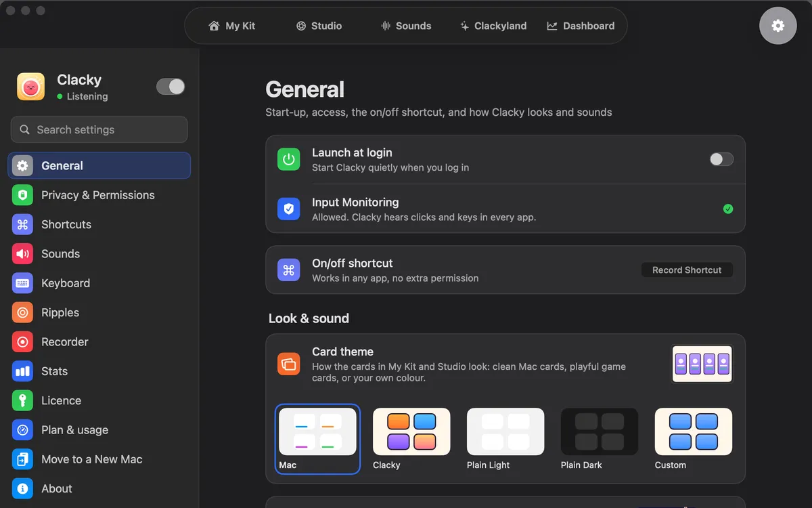Click the Ripples target icon
Screen dimensions: 812x508
pos(22,312)
